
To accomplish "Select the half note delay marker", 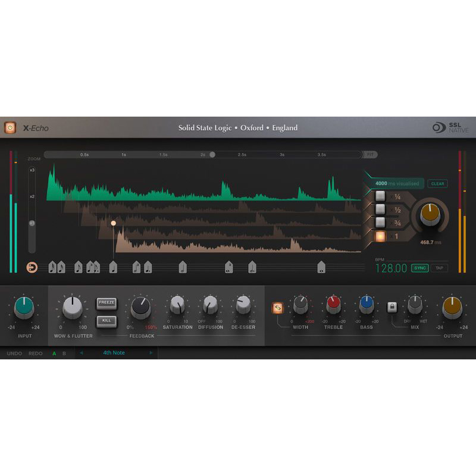I will click(x=183, y=267).
